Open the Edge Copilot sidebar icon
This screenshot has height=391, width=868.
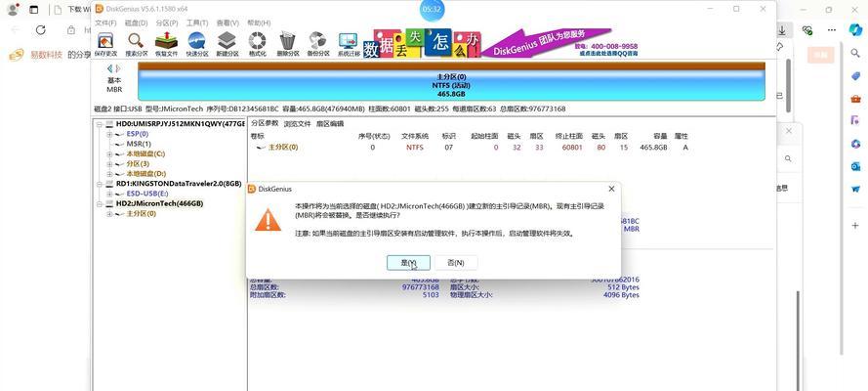856,30
